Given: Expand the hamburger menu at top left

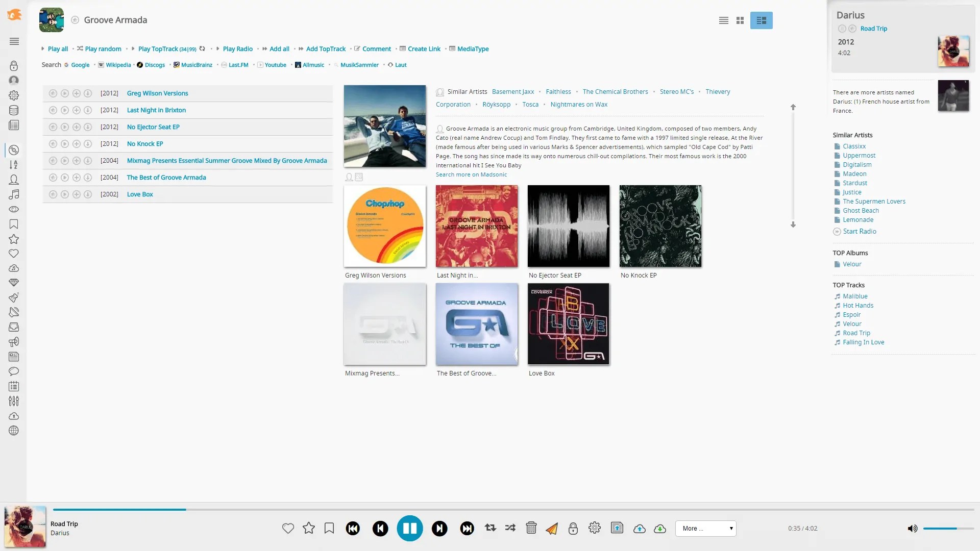Looking at the screenshot, I should (14, 42).
